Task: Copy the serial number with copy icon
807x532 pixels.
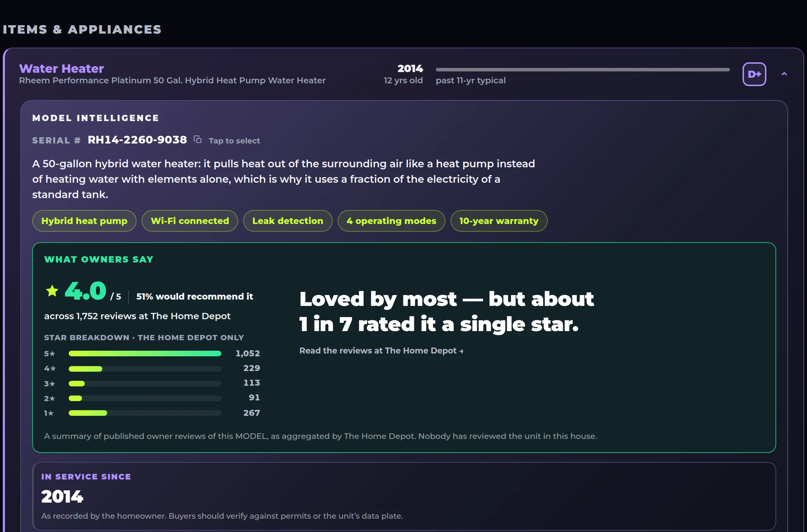Action: point(198,140)
